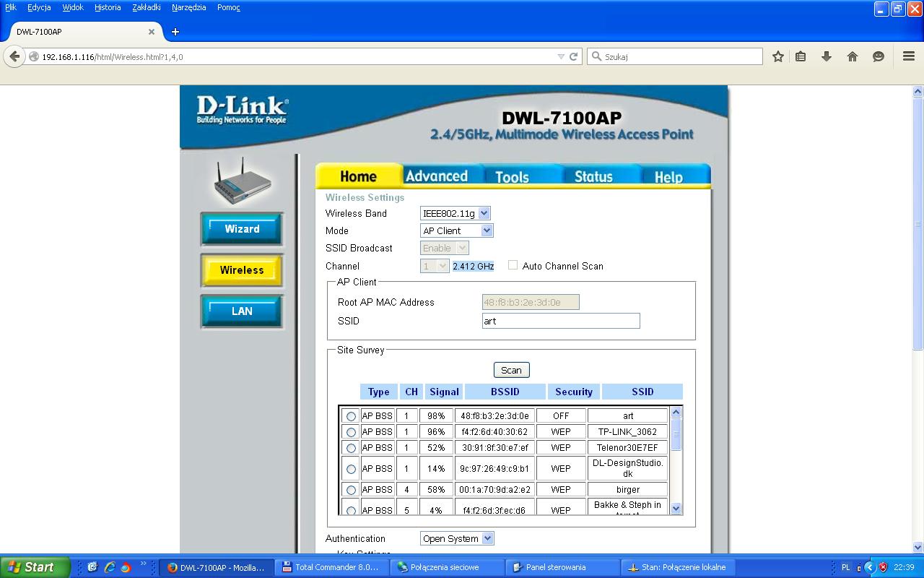Click the PL language indicator
Image resolution: width=924 pixels, height=578 pixels.
[846, 567]
